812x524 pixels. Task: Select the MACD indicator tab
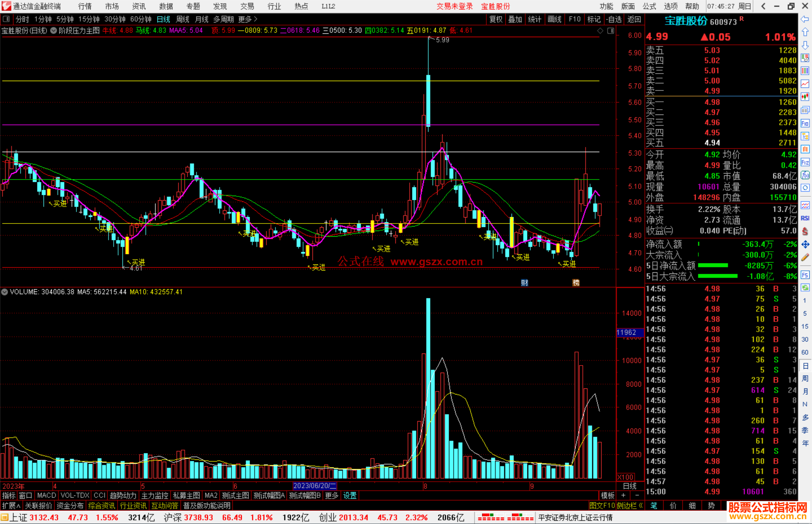pos(46,495)
